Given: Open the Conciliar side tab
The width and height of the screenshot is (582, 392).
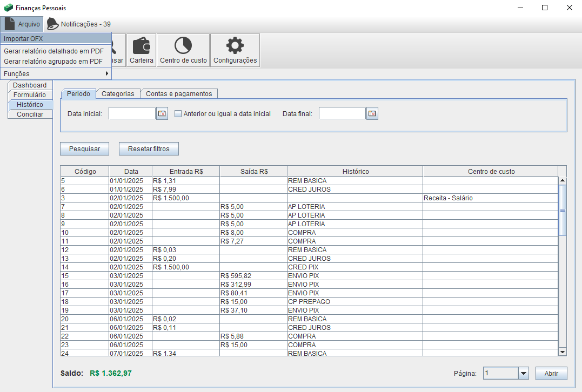Looking at the screenshot, I should [30, 114].
